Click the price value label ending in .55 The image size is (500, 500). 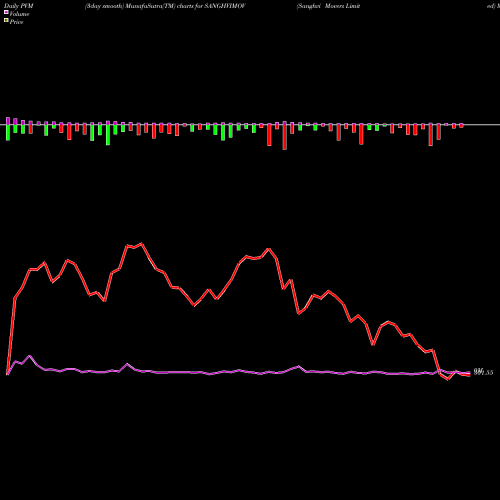pyautogui.click(x=483, y=372)
